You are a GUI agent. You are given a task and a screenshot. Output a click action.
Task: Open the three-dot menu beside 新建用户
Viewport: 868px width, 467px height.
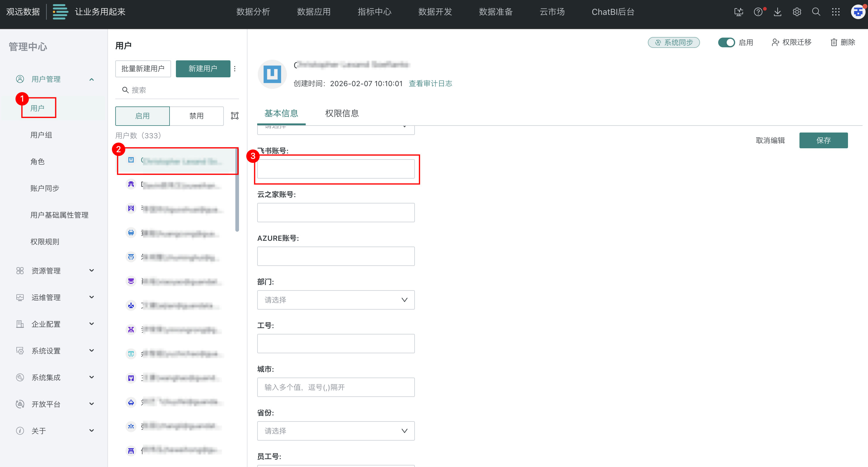tap(235, 69)
